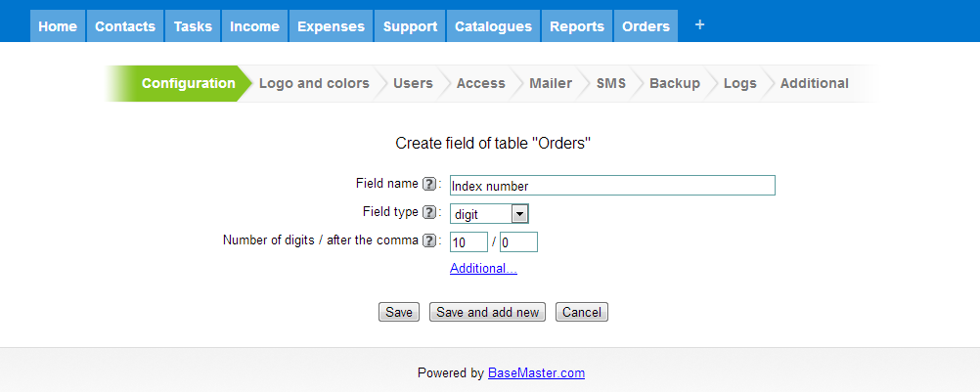Go to Users settings section

(413, 83)
